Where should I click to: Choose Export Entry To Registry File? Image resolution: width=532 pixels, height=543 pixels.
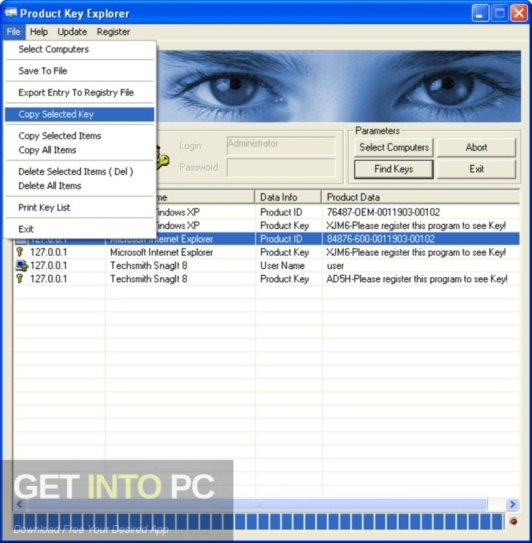(x=79, y=92)
